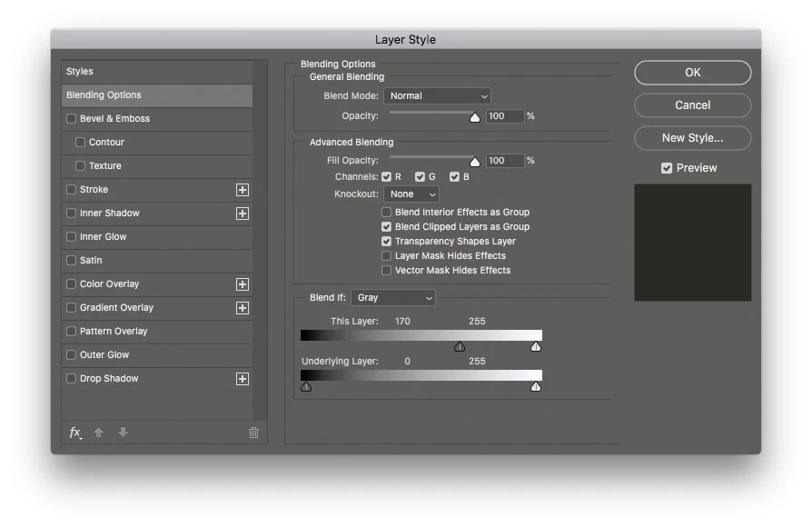Open the Pattern Overlay settings row
Viewport: 812px width, 527px height.
[x=157, y=331]
